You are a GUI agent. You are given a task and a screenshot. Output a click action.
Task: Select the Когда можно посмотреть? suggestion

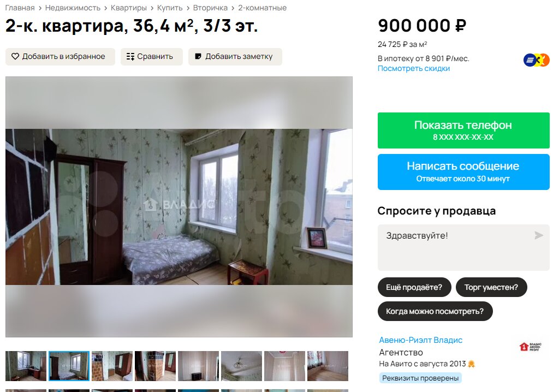(435, 311)
